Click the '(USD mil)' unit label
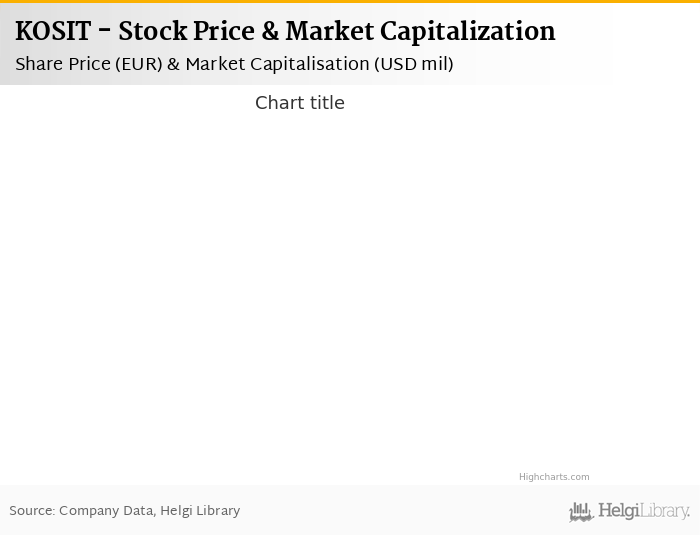Screen dimensions: 700x535 (x=414, y=64)
